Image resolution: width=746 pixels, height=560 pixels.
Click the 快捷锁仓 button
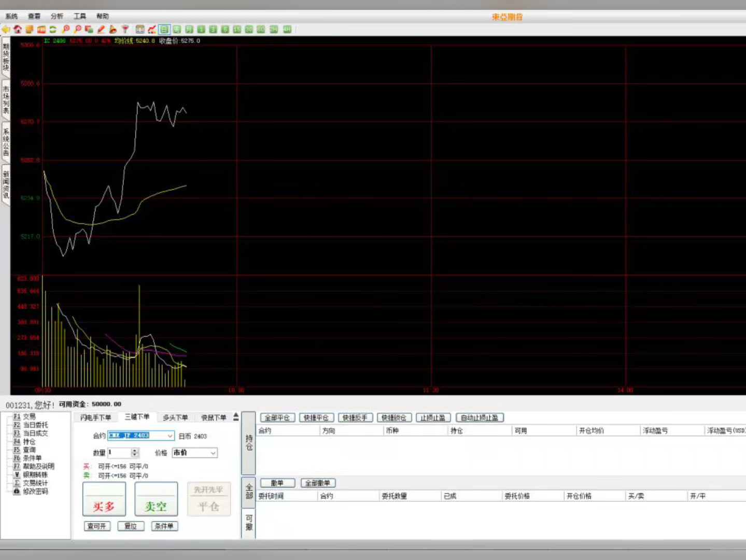point(394,417)
